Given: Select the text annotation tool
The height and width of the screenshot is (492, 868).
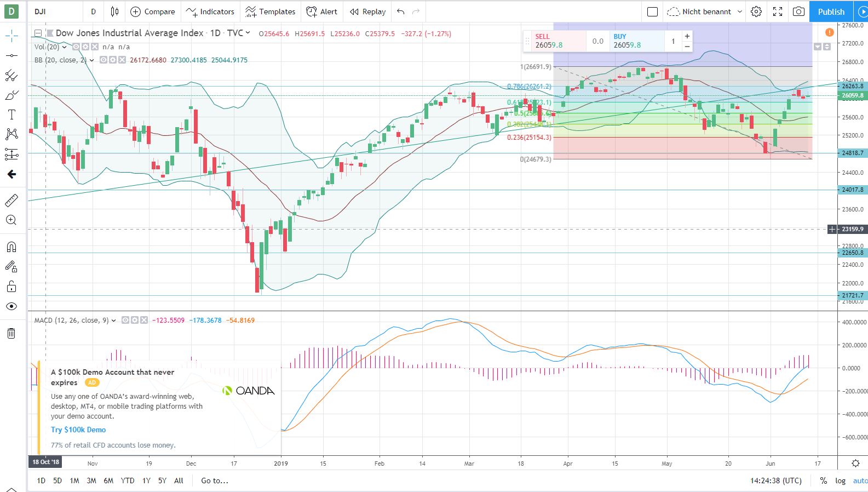Looking at the screenshot, I should click(12, 115).
